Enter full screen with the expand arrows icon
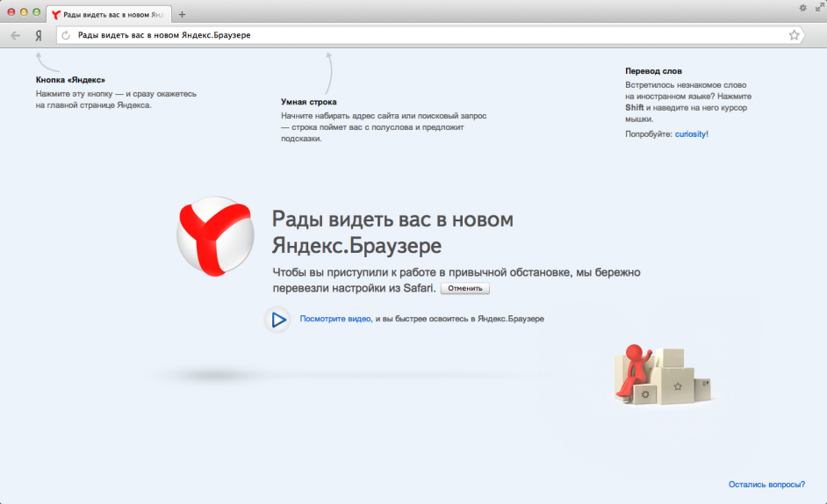827x504 pixels. pyautogui.click(x=819, y=7)
